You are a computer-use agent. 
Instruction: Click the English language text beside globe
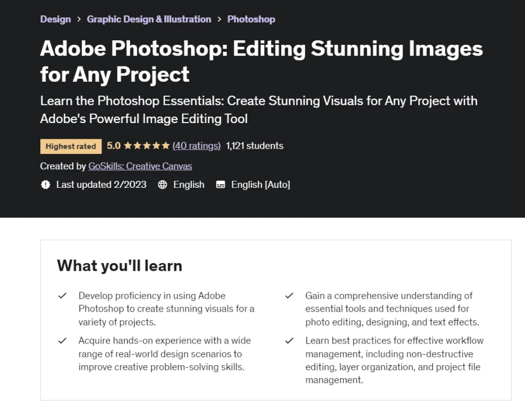(x=189, y=184)
